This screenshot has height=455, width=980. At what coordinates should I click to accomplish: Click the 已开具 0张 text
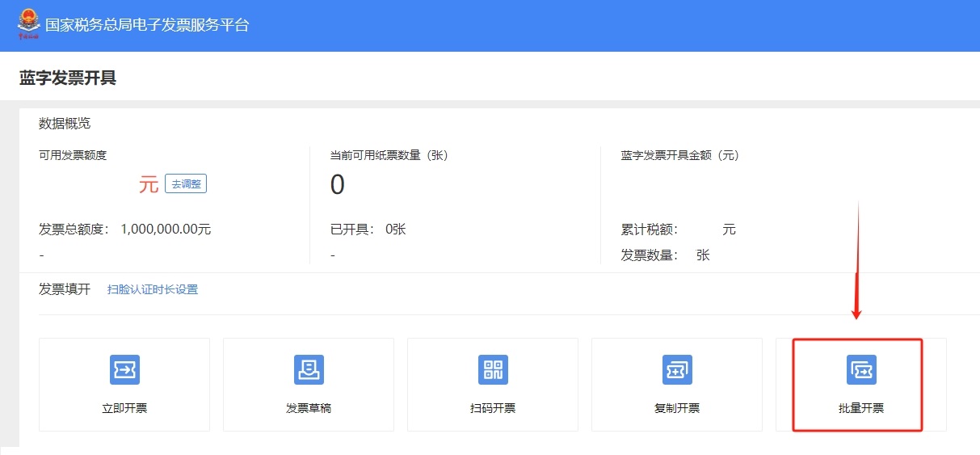[x=368, y=230]
